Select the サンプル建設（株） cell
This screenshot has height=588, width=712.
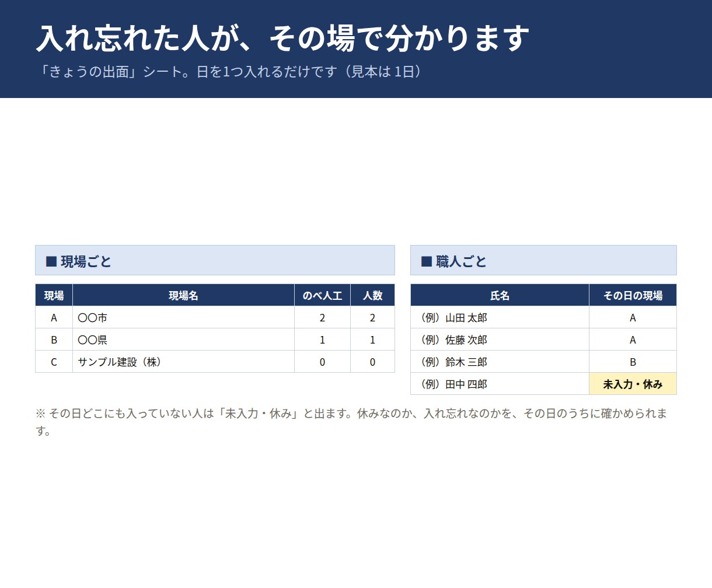tap(183, 362)
